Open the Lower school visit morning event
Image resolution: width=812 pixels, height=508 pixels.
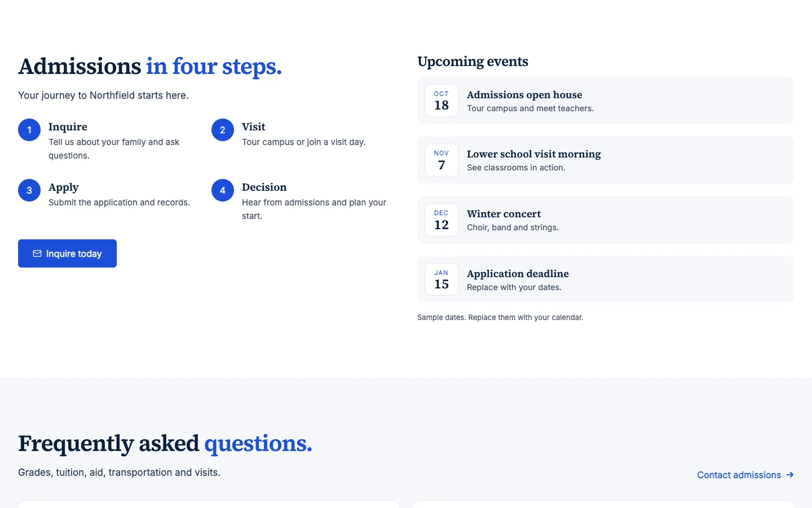pyautogui.click(x=606, y=160)
